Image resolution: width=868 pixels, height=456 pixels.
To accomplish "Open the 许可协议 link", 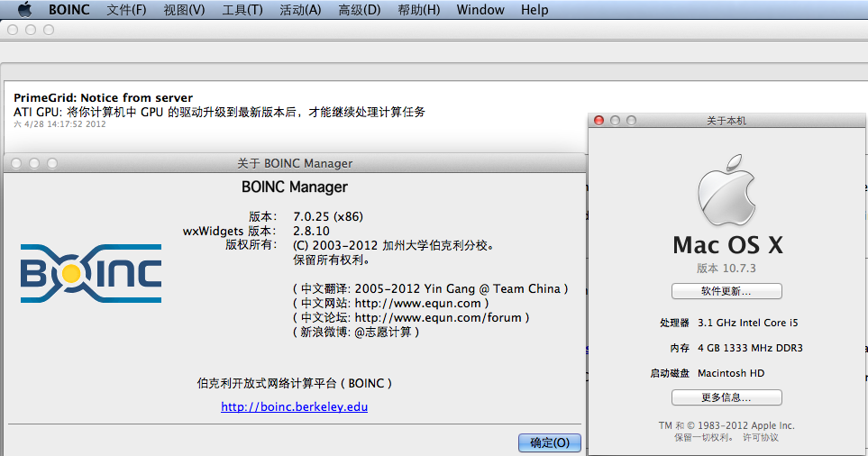I will [761, 437].
